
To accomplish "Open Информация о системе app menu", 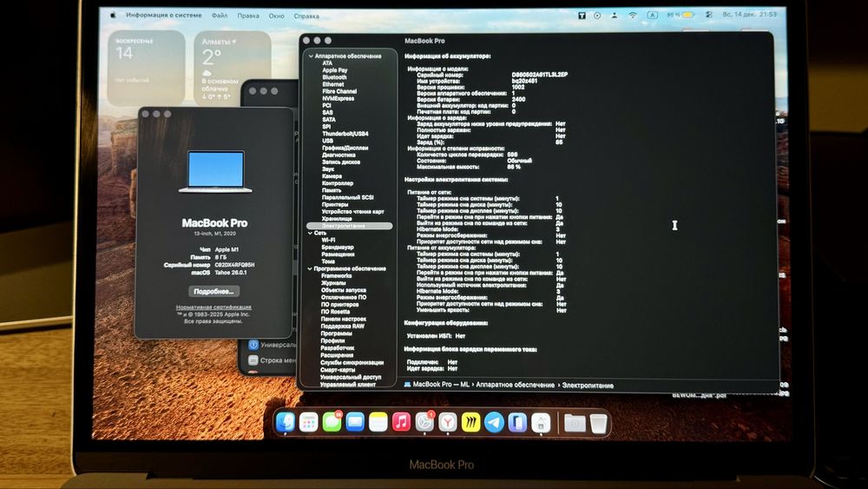I will coord(163,16).
